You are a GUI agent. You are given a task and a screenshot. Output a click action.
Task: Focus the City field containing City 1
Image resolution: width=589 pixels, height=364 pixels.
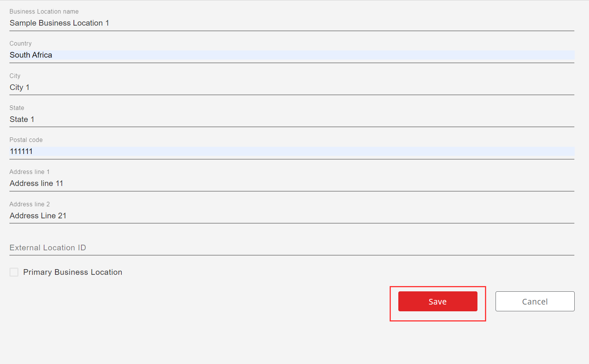coord(292,87)
